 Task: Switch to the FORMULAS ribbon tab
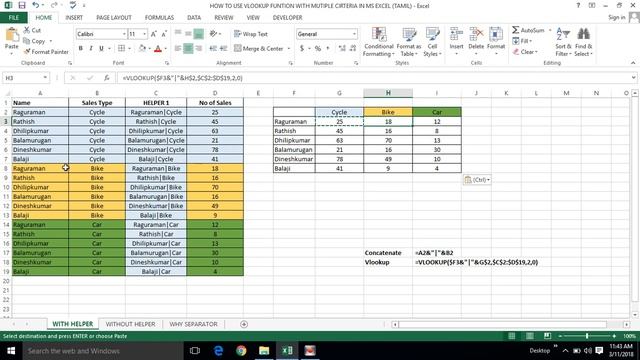pos(159,18)
